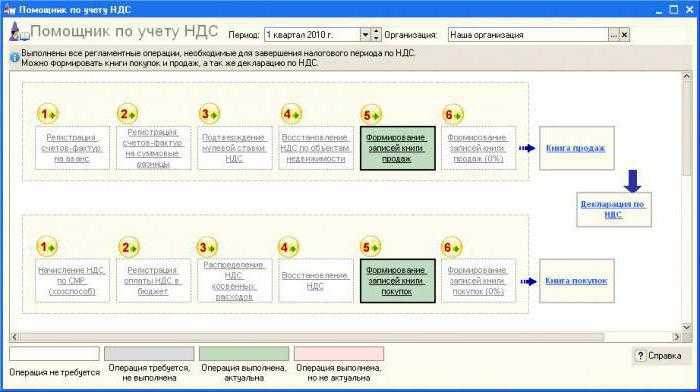This screenshot has height=392, width=700.
Task: Open the Период dropdown arrow
Action: [365, 35]
